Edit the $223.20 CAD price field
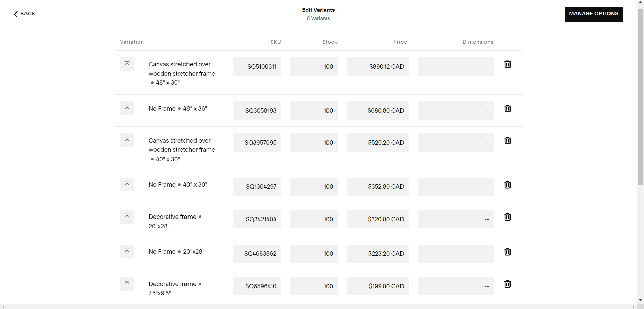 pos(378,254)
